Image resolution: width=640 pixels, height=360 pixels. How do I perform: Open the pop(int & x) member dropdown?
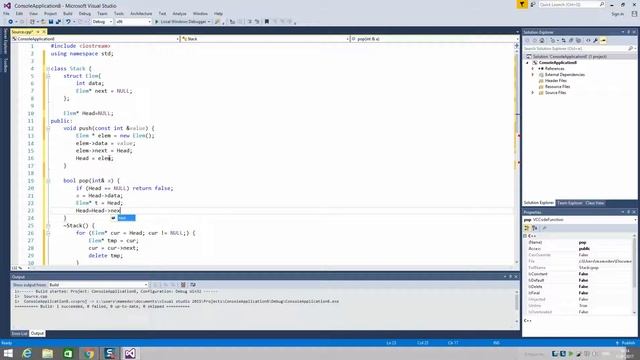click(x=433, y=39)
